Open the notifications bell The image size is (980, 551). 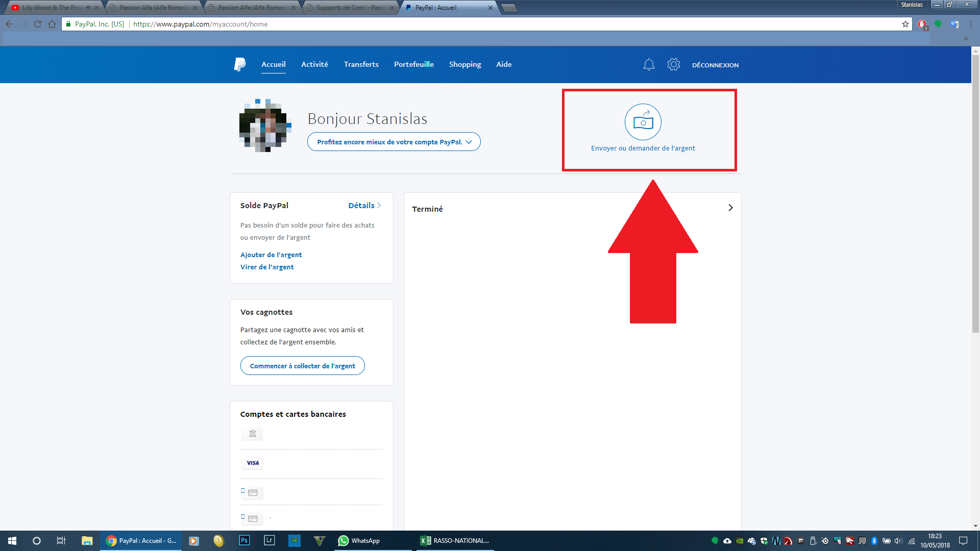point(649,65)
